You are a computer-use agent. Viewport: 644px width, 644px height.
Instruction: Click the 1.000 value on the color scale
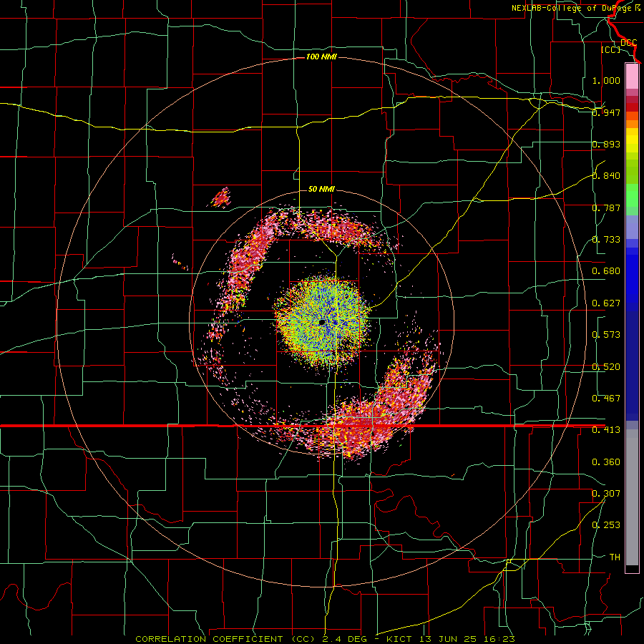[x=606, y=80]
